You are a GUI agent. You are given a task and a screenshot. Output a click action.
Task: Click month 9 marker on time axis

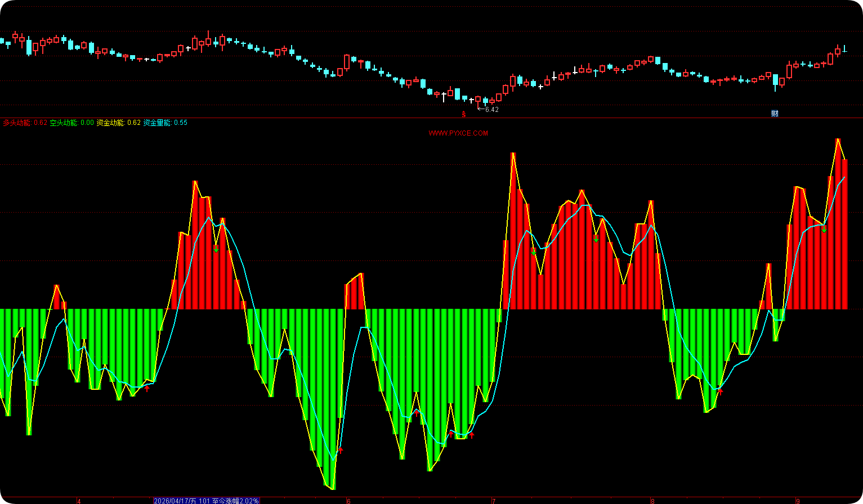798,501
